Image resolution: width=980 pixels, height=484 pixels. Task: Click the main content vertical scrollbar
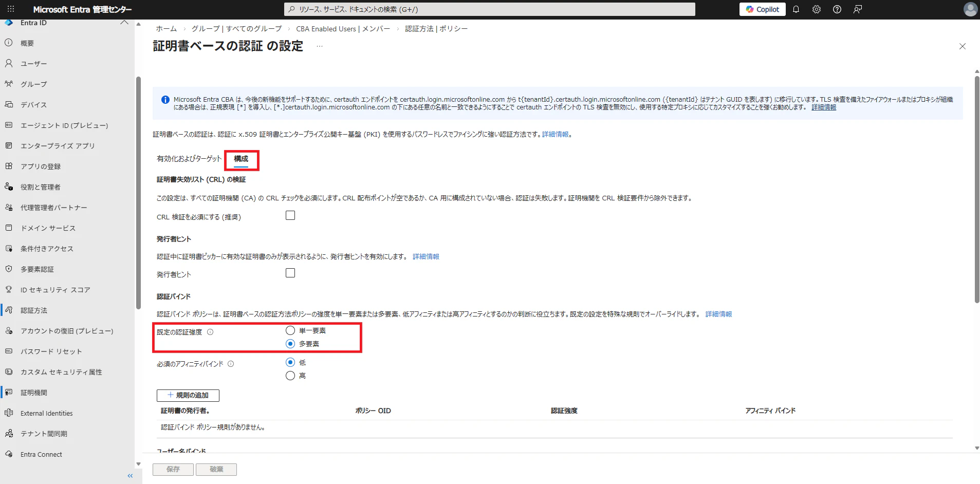point(977,189)
